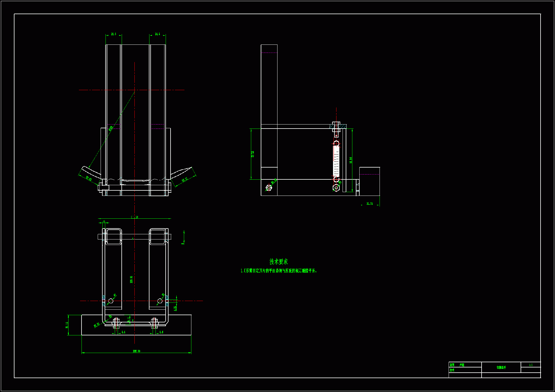Click the 36.72 dimension text
Viewport: 555px width, 392px height.
click(x=369, y=204)
